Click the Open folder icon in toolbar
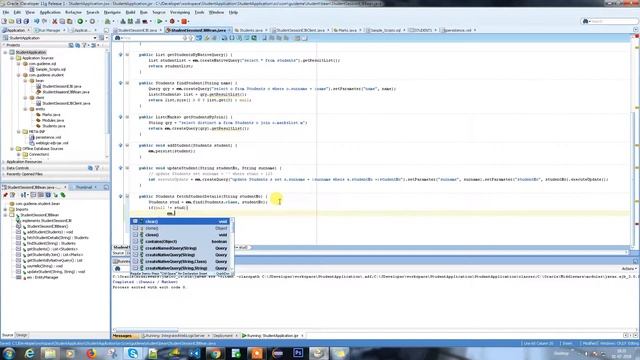This screenshot has width=640, height=360. tap(11, 21)
